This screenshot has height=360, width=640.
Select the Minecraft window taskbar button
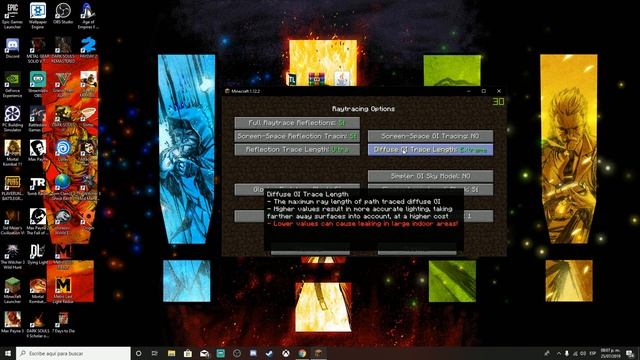click(x=318, y=353)
